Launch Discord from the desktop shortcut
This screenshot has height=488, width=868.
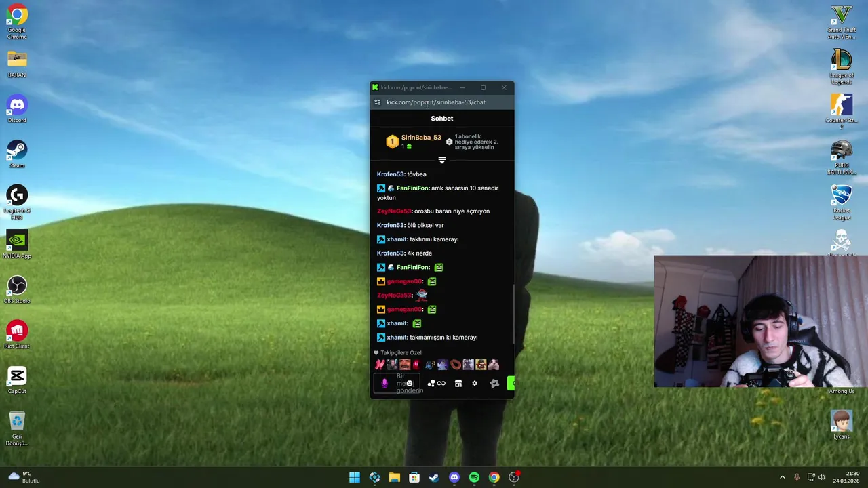point(17,110)
